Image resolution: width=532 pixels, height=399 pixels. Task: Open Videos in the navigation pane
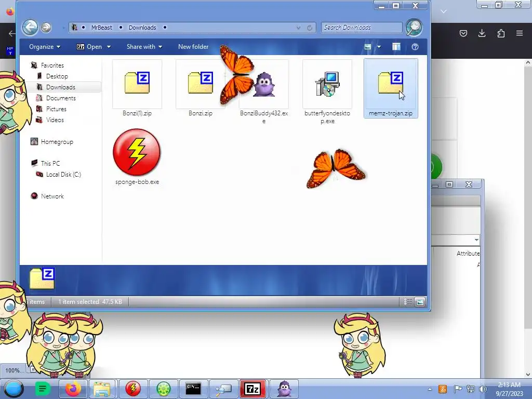point(55,119)
